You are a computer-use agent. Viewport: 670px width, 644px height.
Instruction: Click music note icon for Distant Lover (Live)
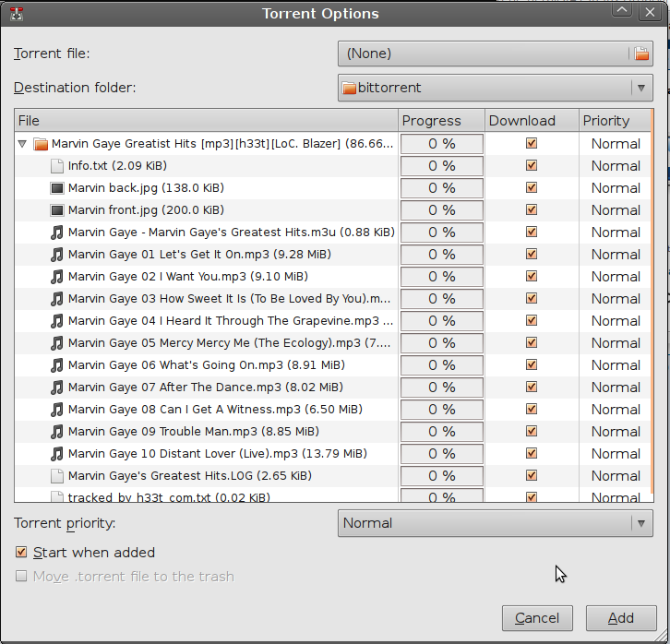(x=57, y=454)
